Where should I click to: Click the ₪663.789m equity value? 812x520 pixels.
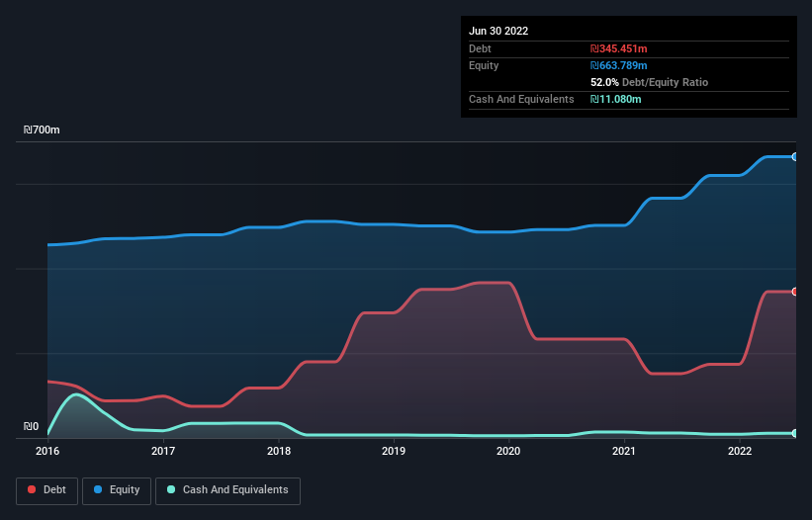tap(619, 65)
